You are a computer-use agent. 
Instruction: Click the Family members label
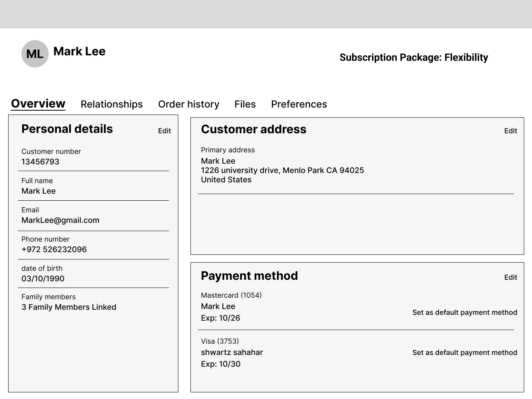[48, 297]
